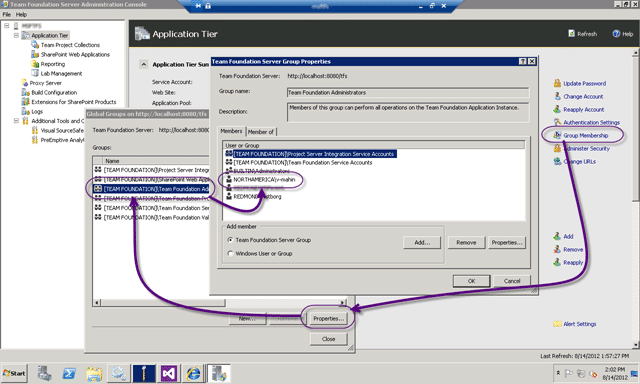
Task: Open the File menu
Action: (7, 14)
